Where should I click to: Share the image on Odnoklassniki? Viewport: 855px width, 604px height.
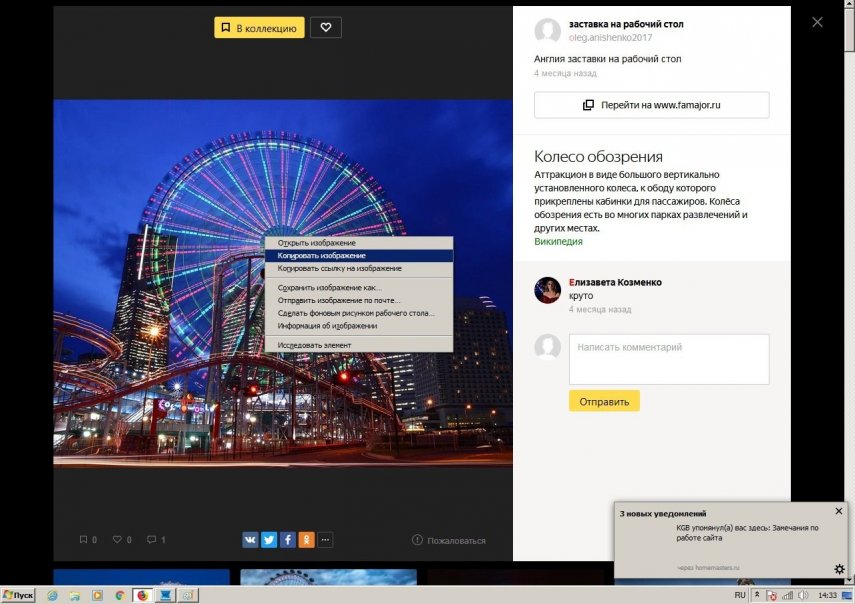point(306,540)
